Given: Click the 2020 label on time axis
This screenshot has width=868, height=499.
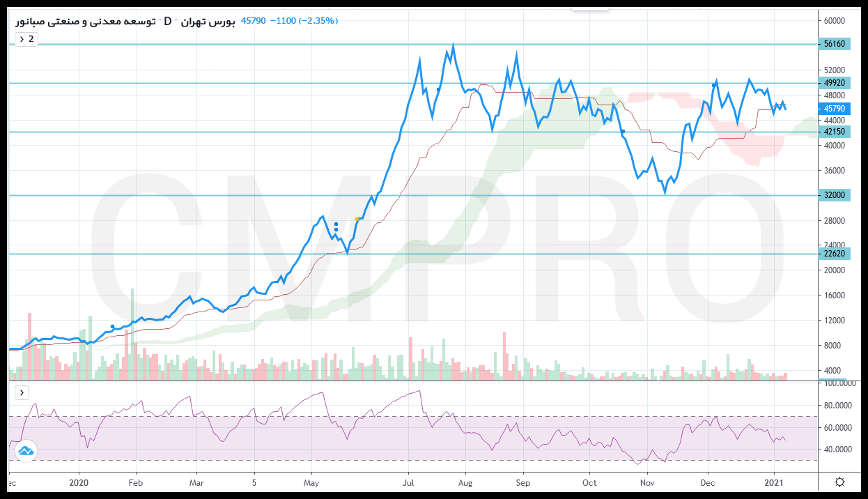Looking at the screenshot, I should point(79,482).
